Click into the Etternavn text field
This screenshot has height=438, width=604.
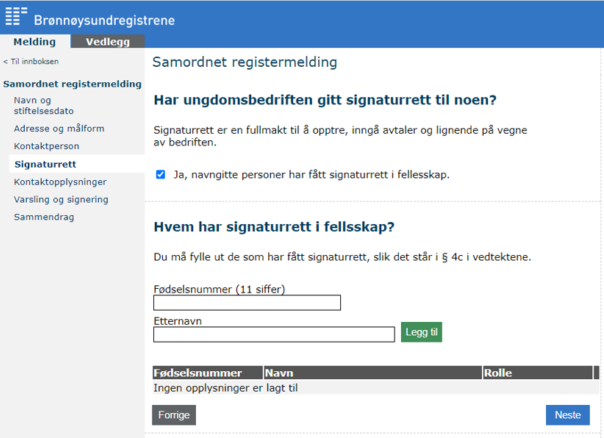pos(273,334)
